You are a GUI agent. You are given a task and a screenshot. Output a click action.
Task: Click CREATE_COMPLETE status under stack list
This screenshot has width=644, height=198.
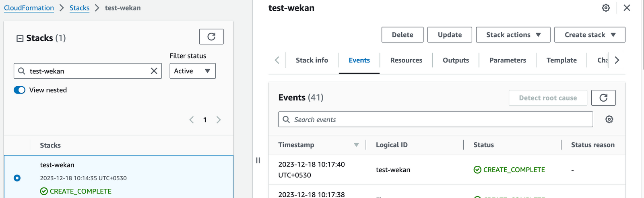76,191
